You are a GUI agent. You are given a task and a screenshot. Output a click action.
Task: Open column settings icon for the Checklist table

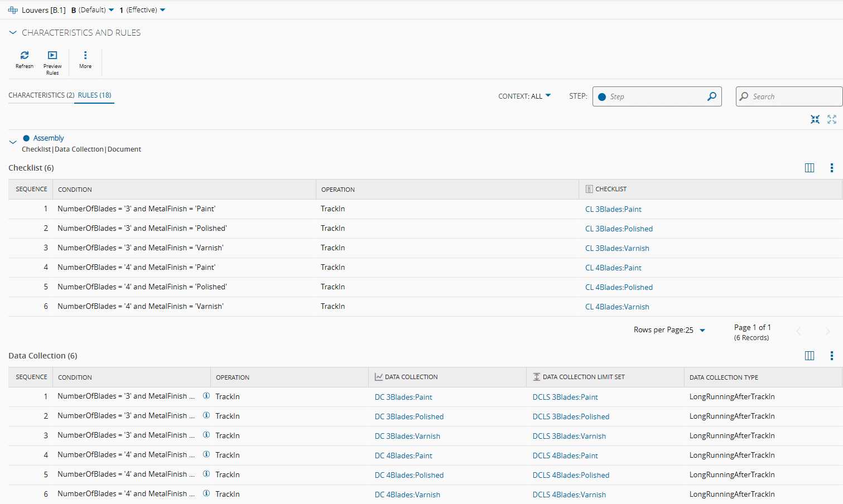(x=810, y=167)
